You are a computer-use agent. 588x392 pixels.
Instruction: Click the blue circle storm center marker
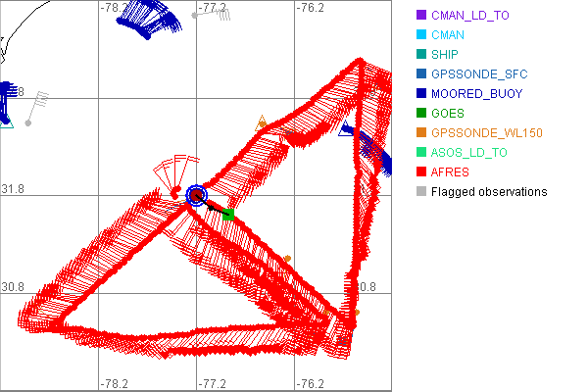click(x=197, y=195)
